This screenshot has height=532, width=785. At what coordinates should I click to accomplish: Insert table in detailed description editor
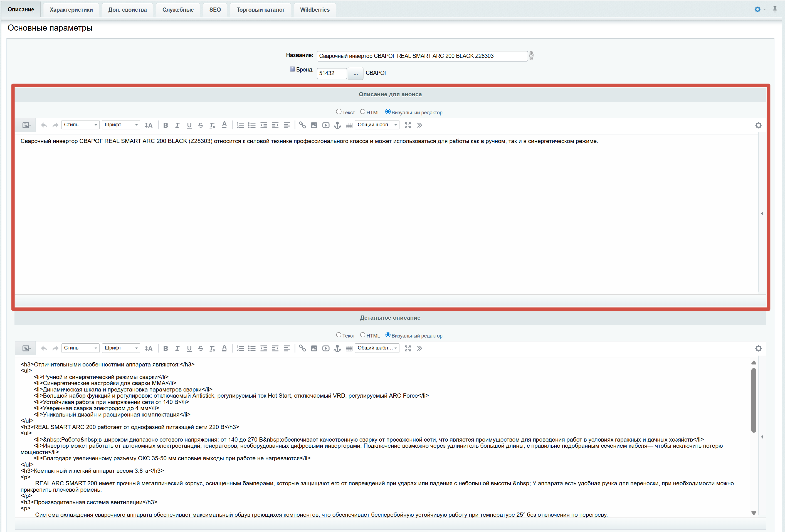[349, 349]
